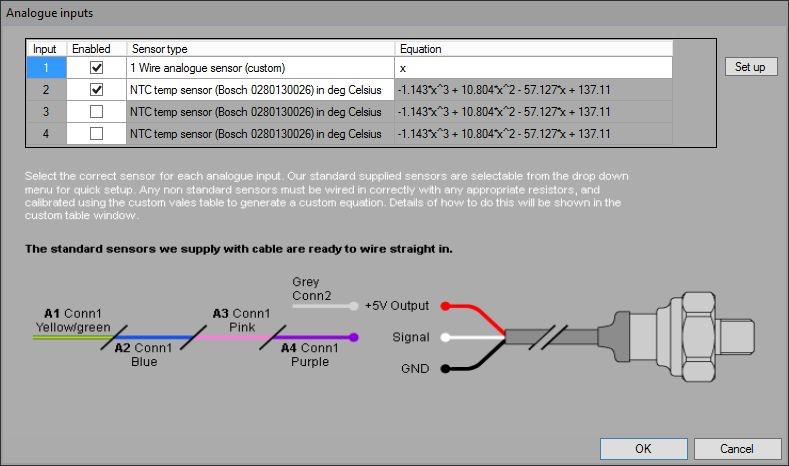The width and height of the screenshot is (789, 466).
Task: Click the Set up button
Action: (749, 67)
